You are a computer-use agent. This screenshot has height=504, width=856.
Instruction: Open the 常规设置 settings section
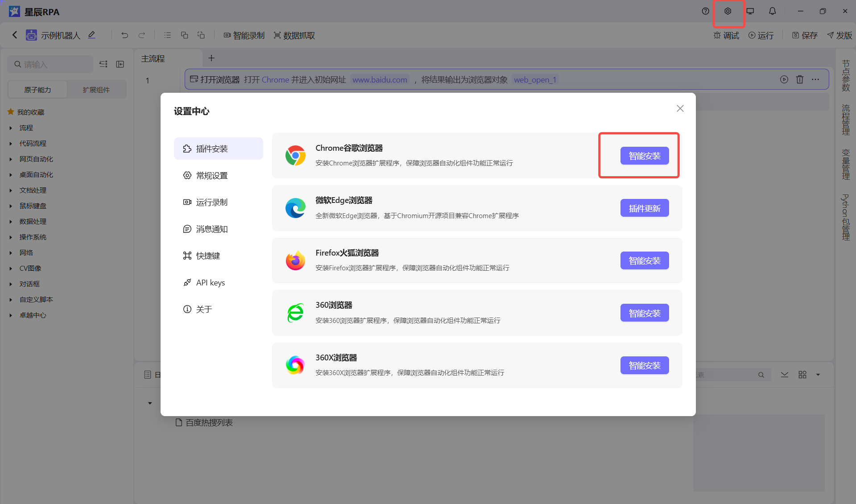click(211, 176)
